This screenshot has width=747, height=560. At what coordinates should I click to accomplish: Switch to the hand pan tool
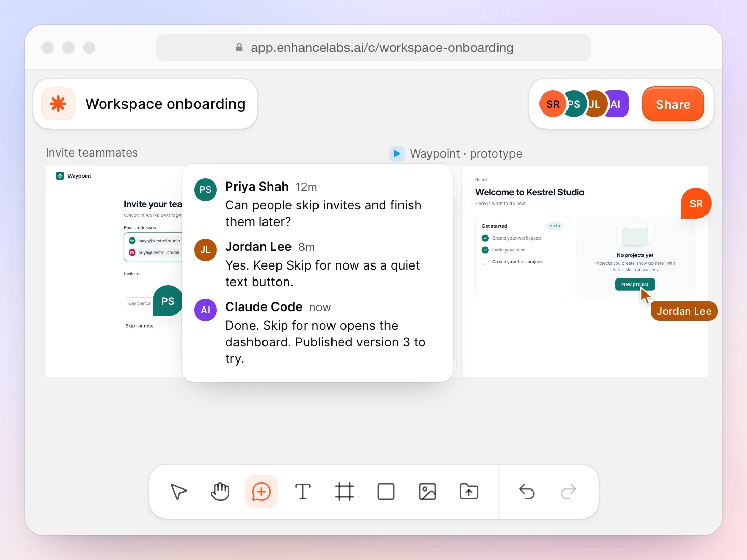[x=220, y=492]
